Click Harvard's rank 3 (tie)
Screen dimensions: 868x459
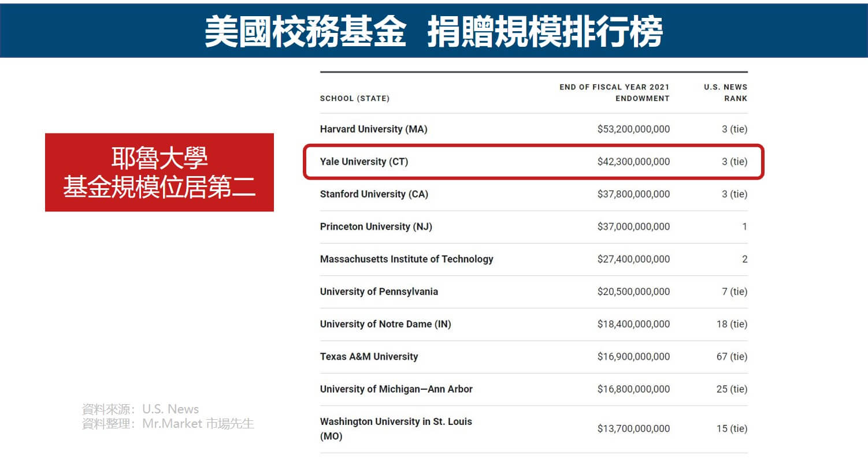coord(735,129)
